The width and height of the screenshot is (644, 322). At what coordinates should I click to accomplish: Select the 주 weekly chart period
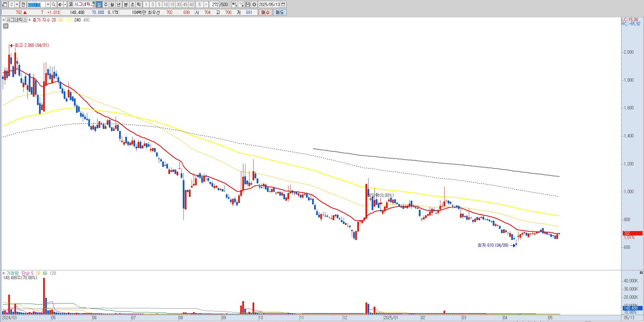106,4
